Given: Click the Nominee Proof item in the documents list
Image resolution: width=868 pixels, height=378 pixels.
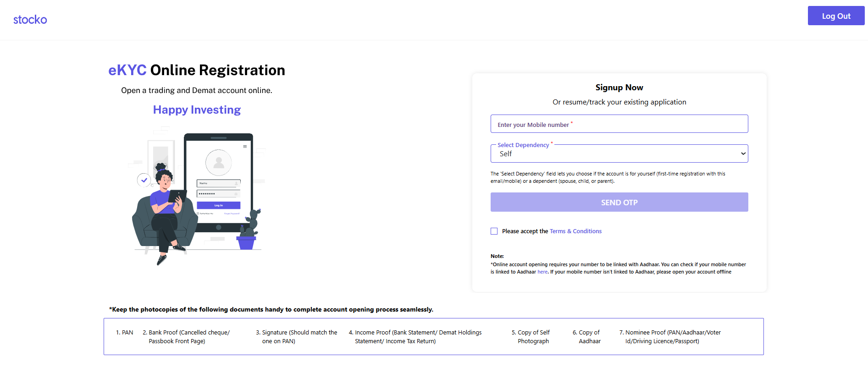Looking at the screenshot, I should click(669, 337).
